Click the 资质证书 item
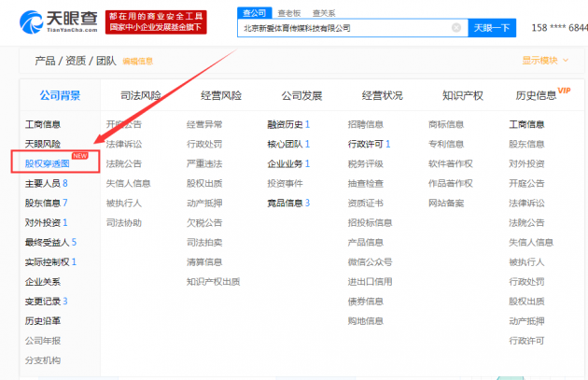The width and height of the screenshot is (588, 380). click(x=366, y=203)
